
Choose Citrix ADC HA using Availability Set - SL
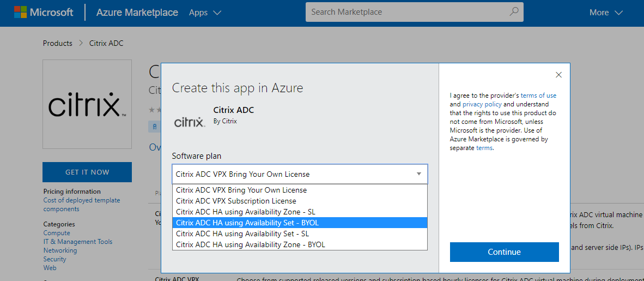click(x=300, y=234)
